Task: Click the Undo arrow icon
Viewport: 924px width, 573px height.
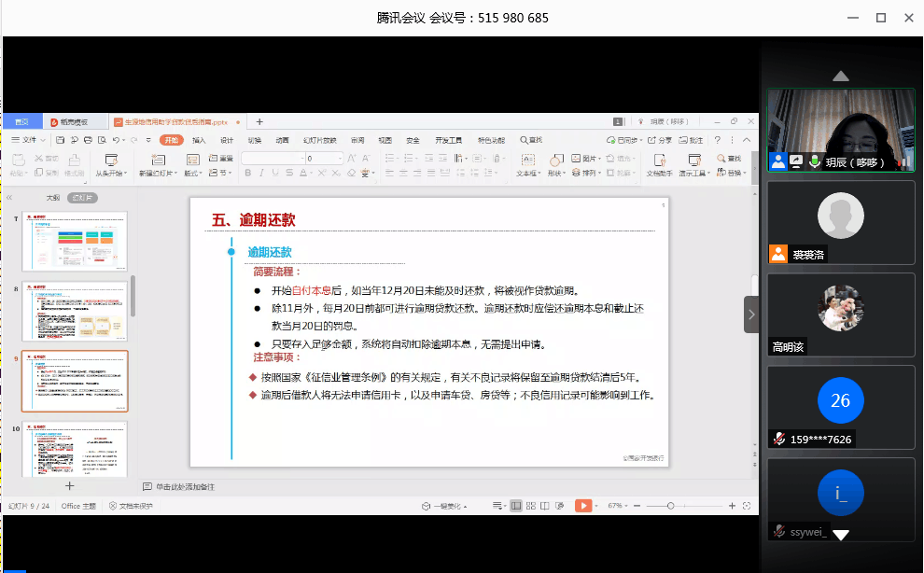Action: click(115, 140)
